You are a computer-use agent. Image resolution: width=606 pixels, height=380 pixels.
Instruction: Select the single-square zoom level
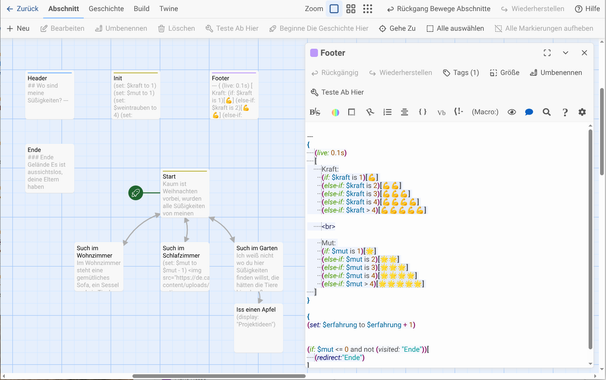pos(334,9)
